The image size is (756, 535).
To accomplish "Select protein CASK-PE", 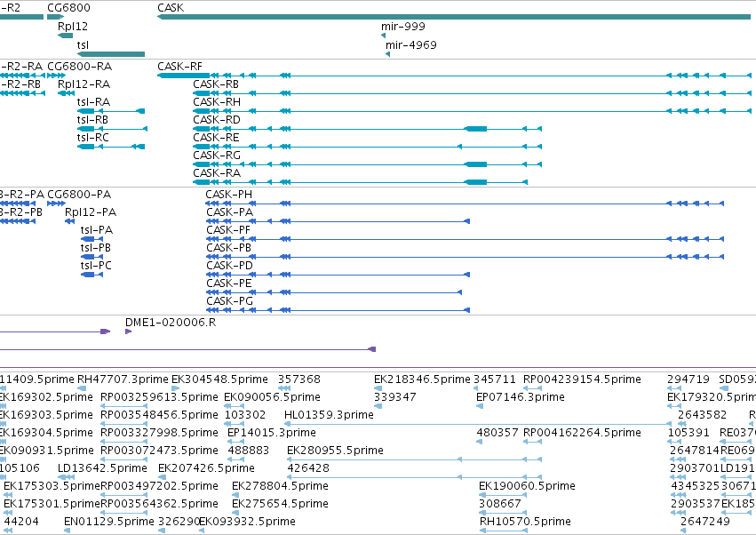I will point(334,292).
